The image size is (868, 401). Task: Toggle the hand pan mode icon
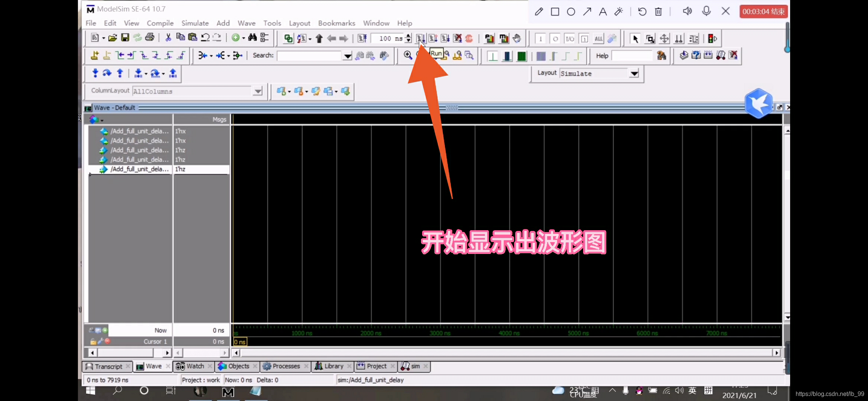point(516,38)
